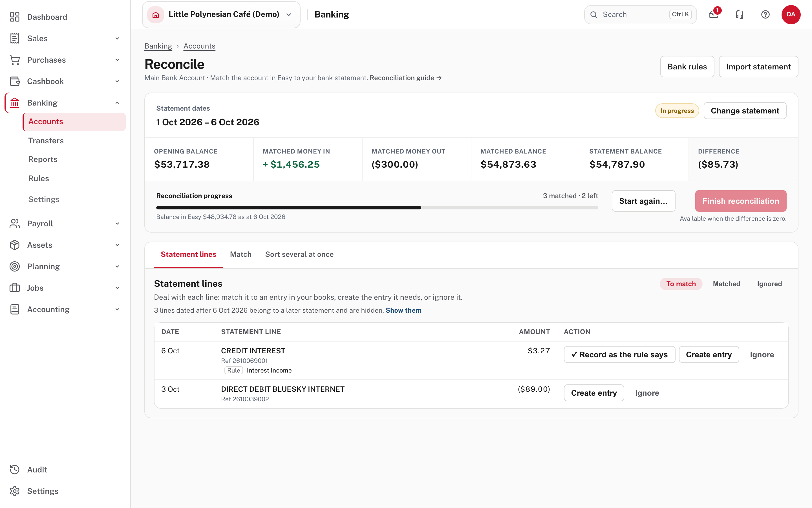Click Show them hidden lines link
The height and width of the screenshot is (508, 812).
click(x=403, y=310)
